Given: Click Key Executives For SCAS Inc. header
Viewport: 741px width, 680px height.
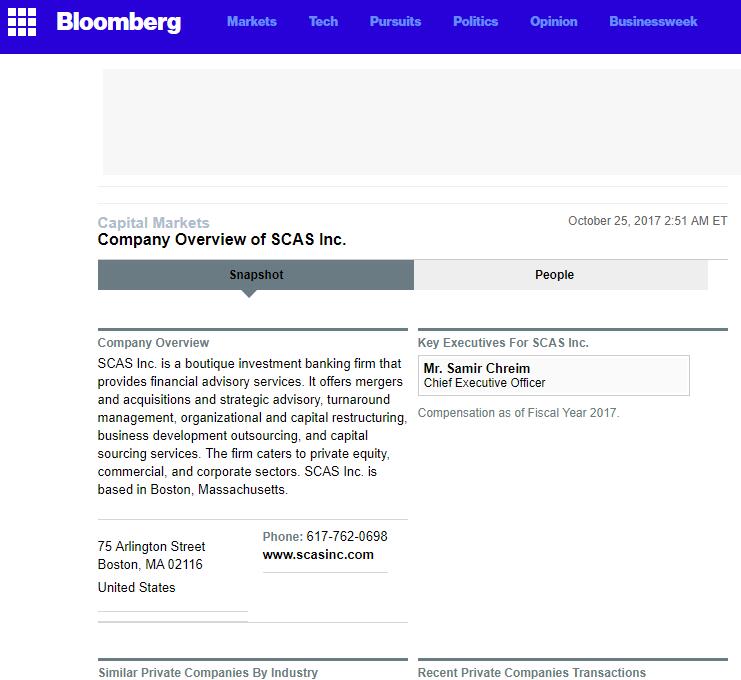Looking at the screenshot, I should (x=503, y=343).
